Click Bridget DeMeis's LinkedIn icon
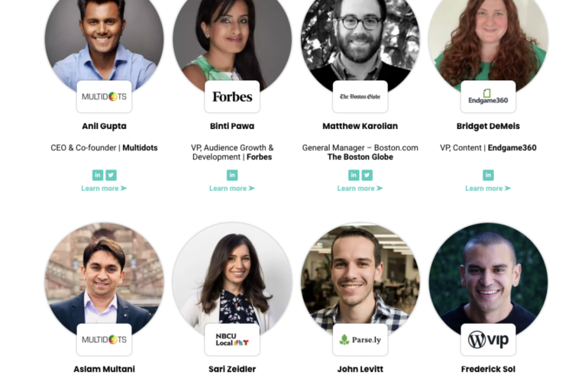 tap(488, 175)
